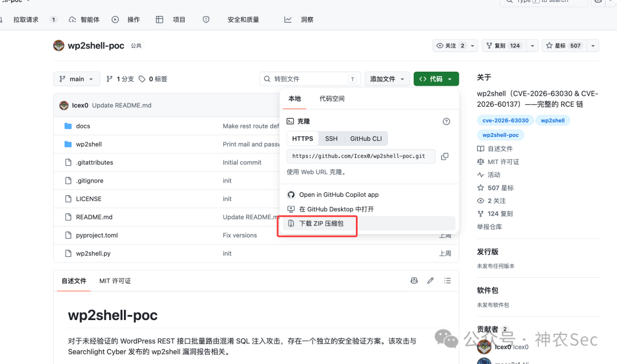Open the 洞察 graph icon
This screenshot has height=364, width=617.
tap(288, 19)
